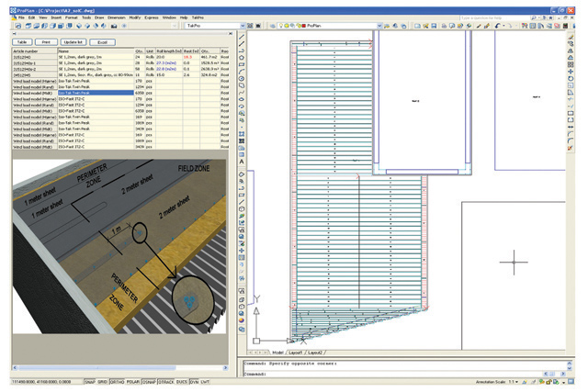Click the horizontal scrollbar below the 3D preview
This screenshot has height=392, width=588.
coord(120,368)
